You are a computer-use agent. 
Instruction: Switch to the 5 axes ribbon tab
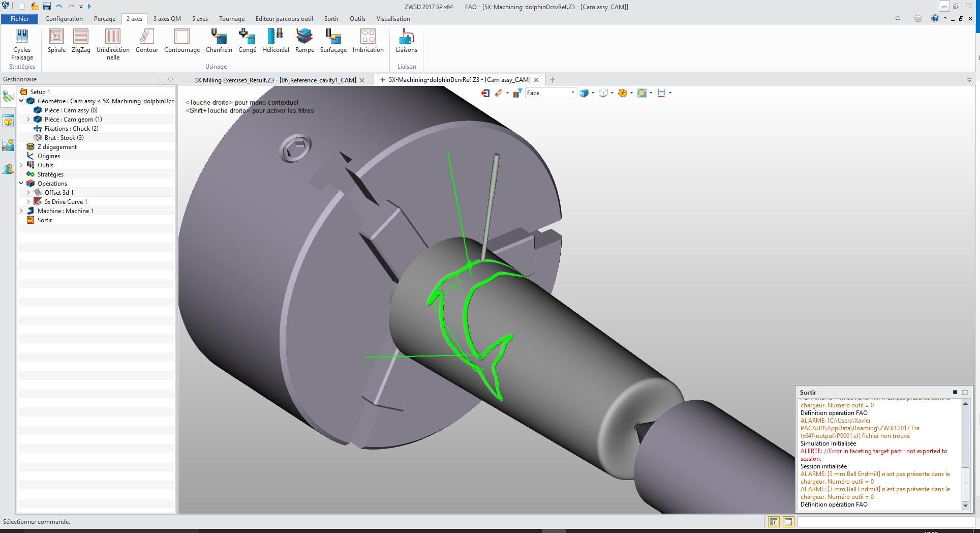[x=200, y=19]
